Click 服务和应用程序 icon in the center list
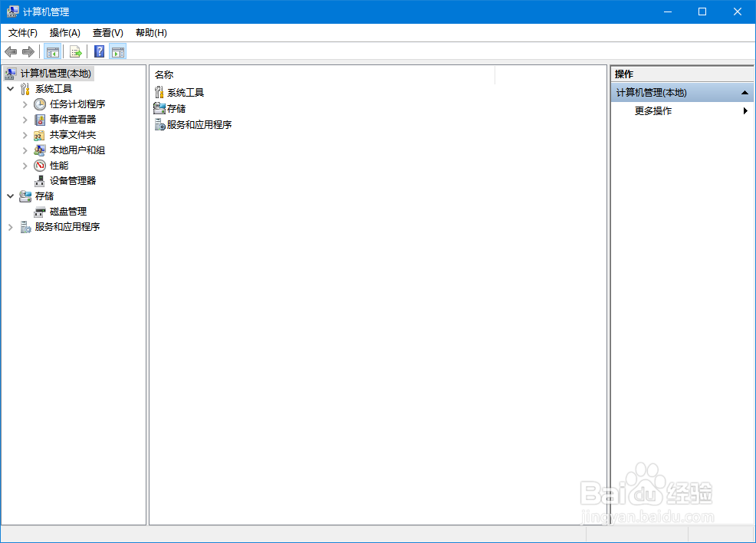This screenshot has height=543, width=756. point(160,124)
